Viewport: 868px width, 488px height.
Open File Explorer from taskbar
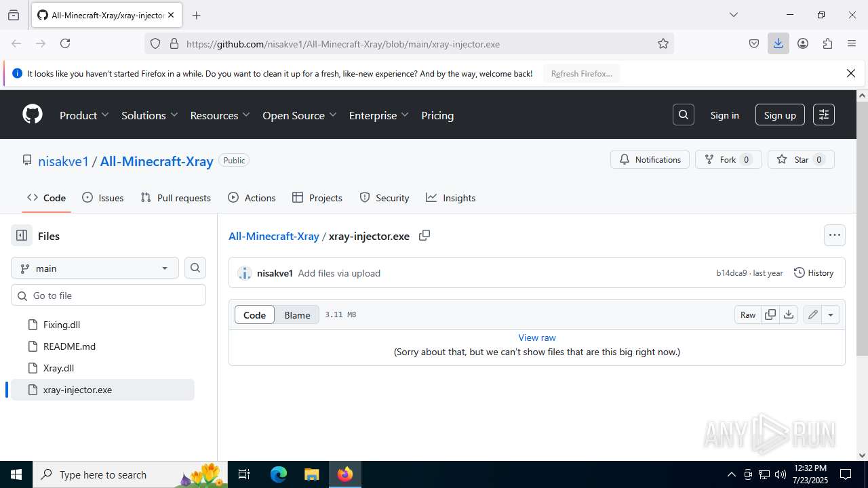(x=311, y=474)
